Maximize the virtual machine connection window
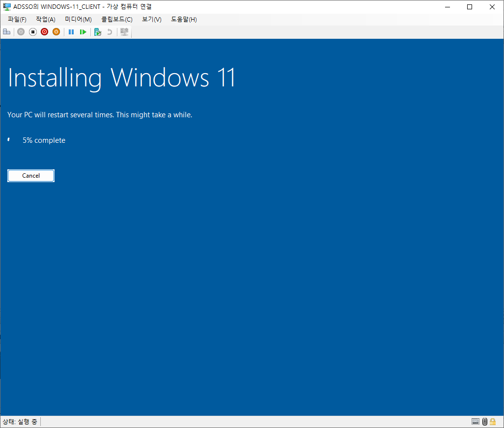 [470, 7]
